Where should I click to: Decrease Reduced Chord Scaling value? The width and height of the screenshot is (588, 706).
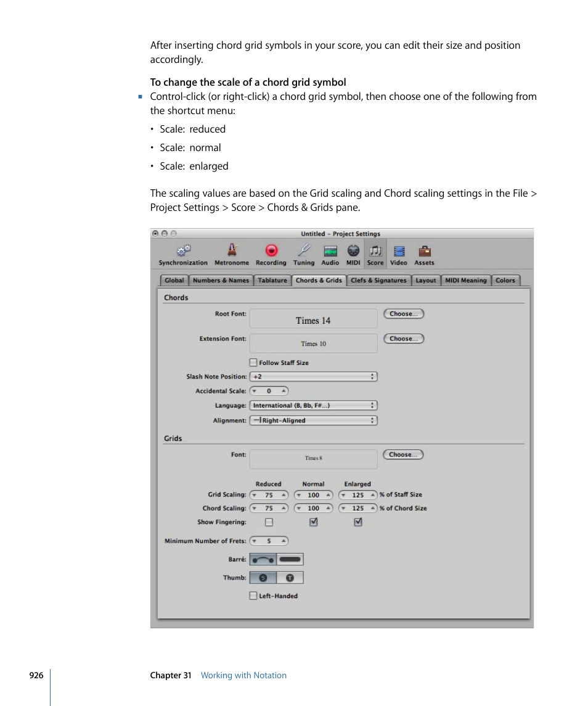point(255,508)
